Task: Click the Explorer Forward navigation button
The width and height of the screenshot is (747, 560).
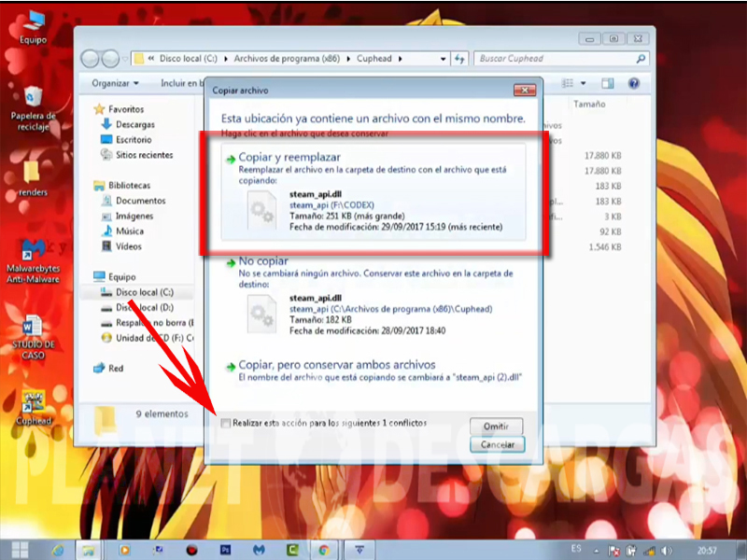Action: [110, 59]
